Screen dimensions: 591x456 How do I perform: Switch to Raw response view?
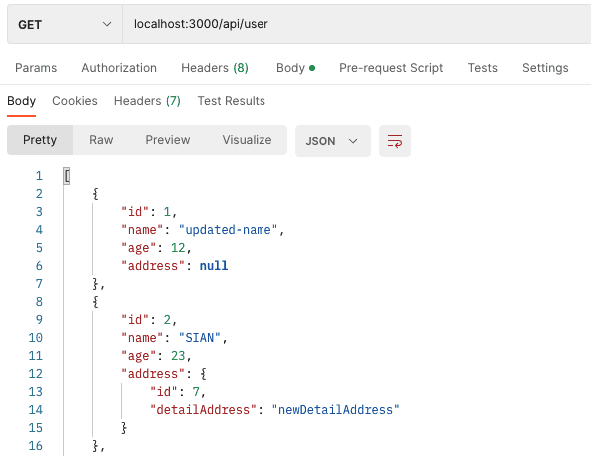[101, 140]
